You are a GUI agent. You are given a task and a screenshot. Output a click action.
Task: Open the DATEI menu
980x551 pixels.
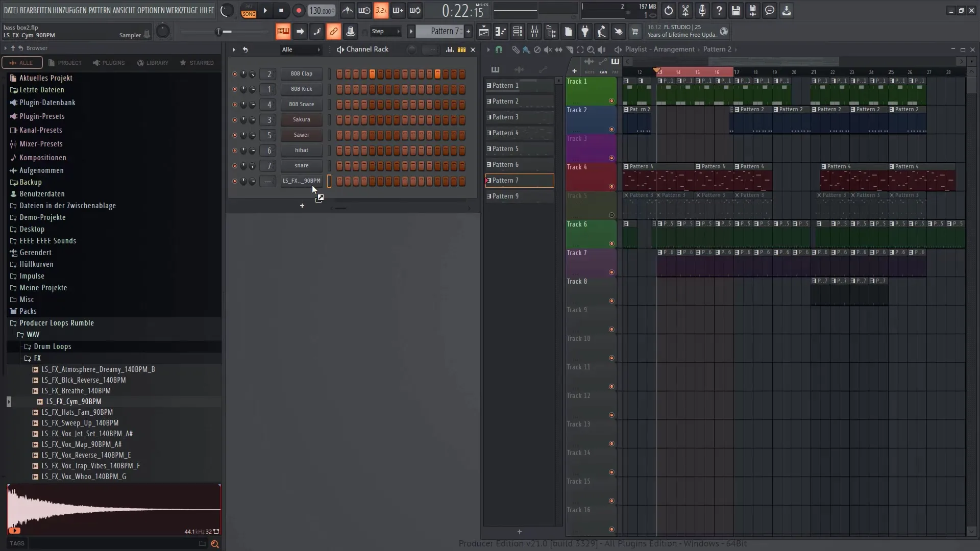11,10
